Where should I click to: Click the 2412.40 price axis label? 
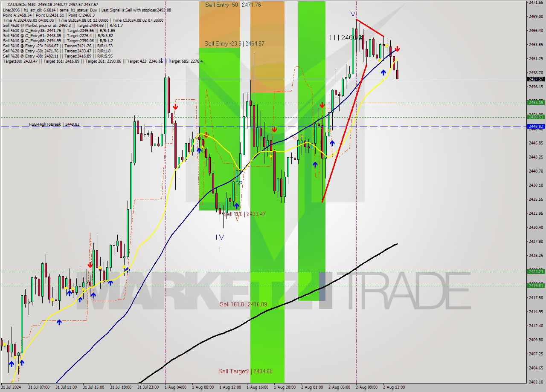coord(536,326)
